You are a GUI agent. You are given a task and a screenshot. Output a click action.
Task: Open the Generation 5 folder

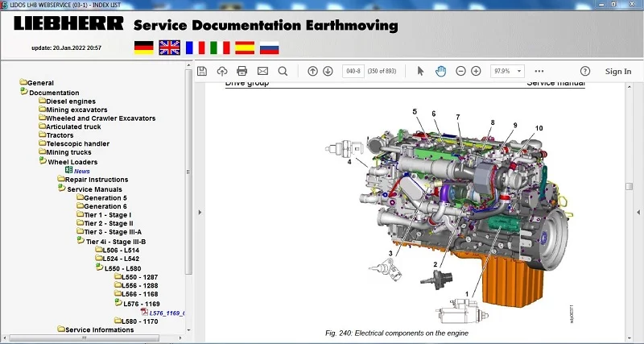click(102, 197)
